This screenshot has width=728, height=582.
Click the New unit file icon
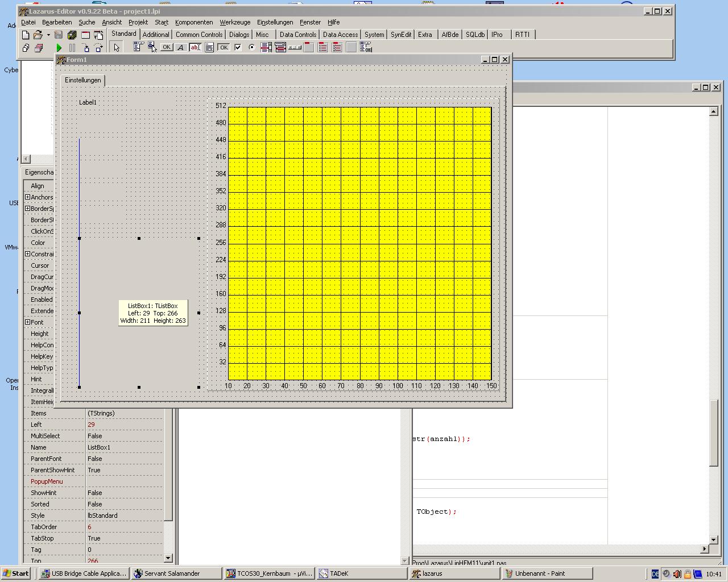point(26,35)
